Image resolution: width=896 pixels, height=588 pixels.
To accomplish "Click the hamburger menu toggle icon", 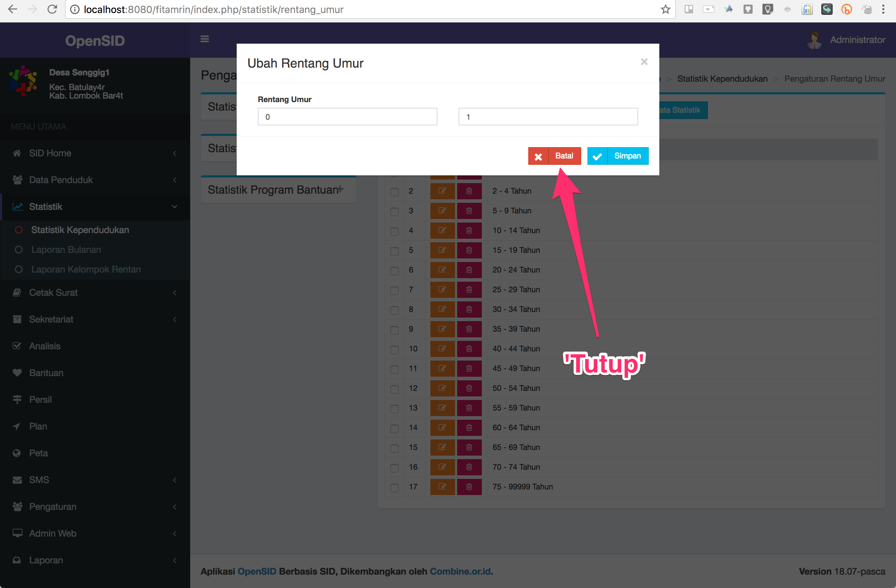I will point(204,39).
